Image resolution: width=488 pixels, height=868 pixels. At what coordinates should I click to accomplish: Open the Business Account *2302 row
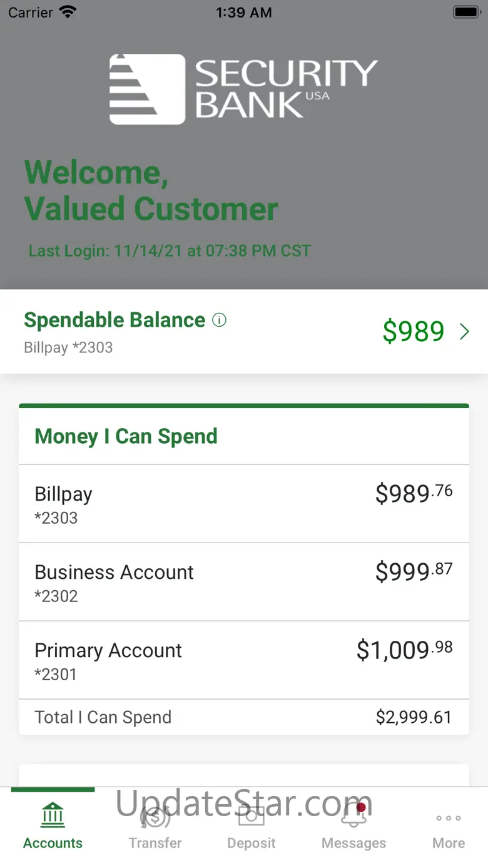[244, 582]
